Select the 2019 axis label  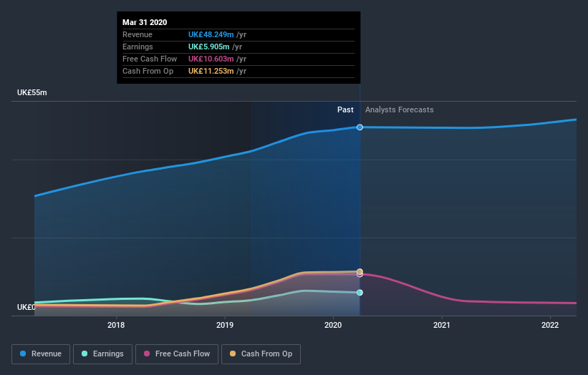tap(225, 325)
